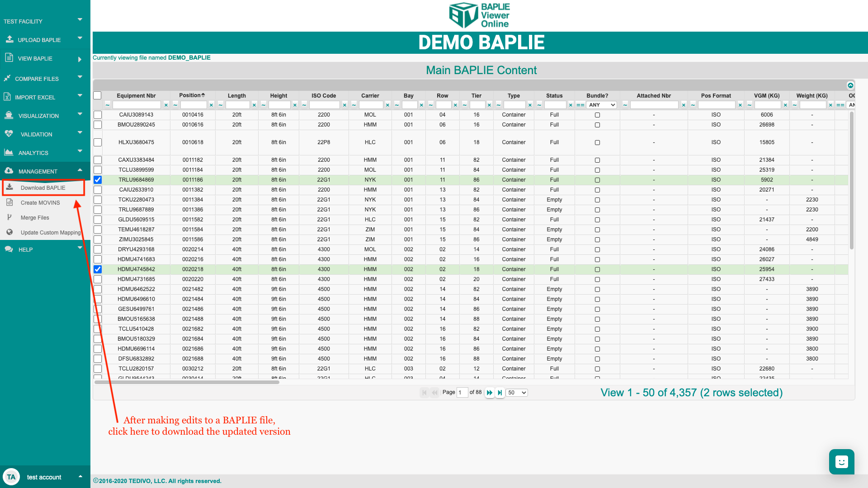Click the Merge Files branch icon
Viewport: 868px width, 488px height.
click(9, 217)
